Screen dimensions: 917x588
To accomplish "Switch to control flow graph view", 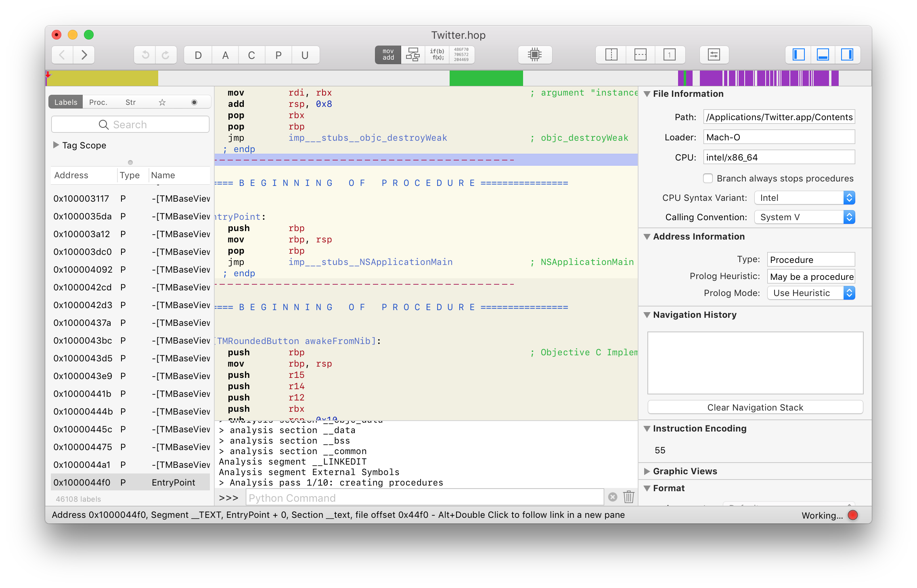I will tap(412, 55).
